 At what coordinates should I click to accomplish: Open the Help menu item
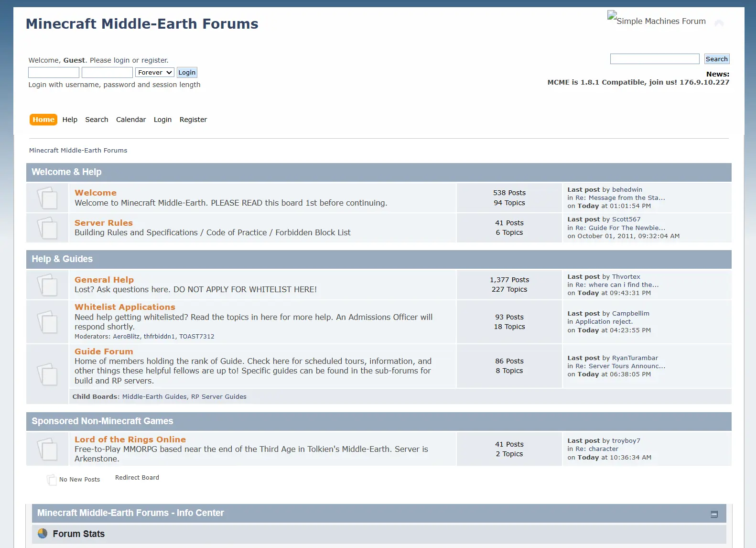[x=70, y=120]
